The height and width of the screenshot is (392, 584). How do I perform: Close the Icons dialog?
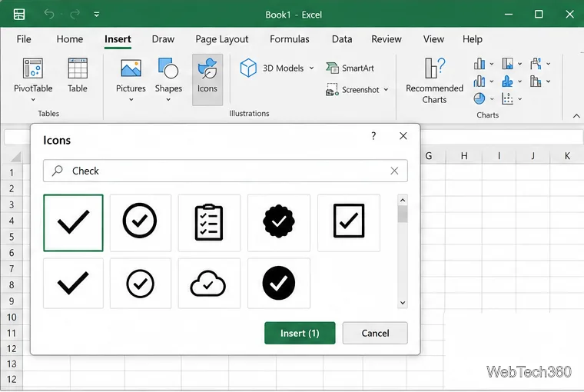coord(403,135)
